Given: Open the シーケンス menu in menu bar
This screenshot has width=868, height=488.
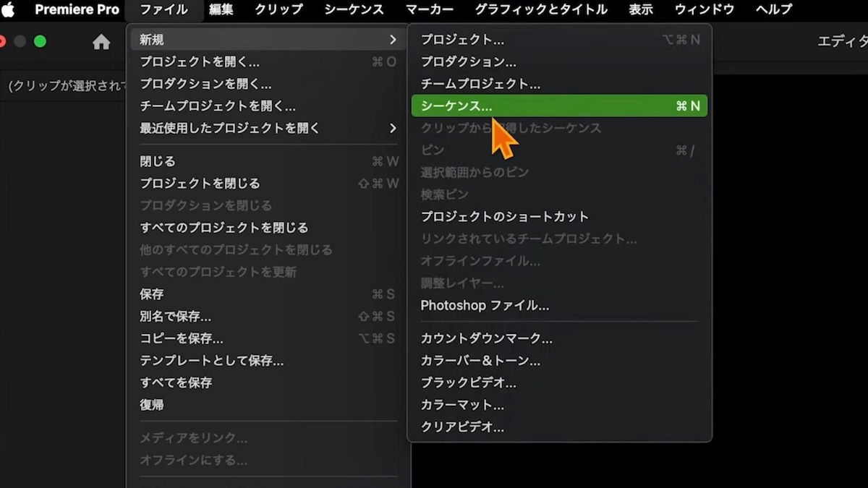Looking at the screenshot, I should pyautogui.click(x=354, y=9).
